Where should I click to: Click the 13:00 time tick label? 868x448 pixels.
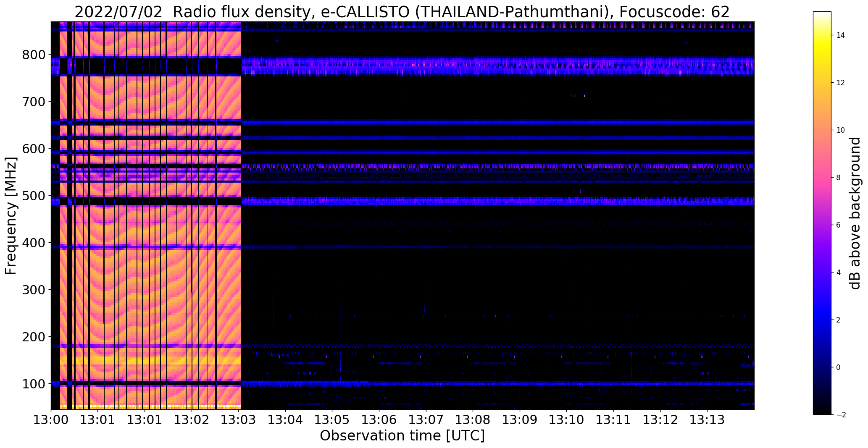[51, 419]
